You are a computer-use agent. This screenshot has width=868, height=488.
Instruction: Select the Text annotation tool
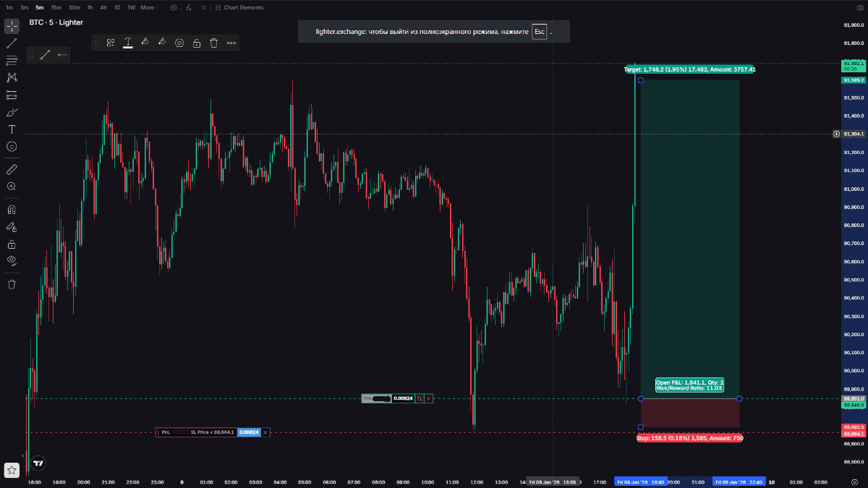(x=12, y=129)
